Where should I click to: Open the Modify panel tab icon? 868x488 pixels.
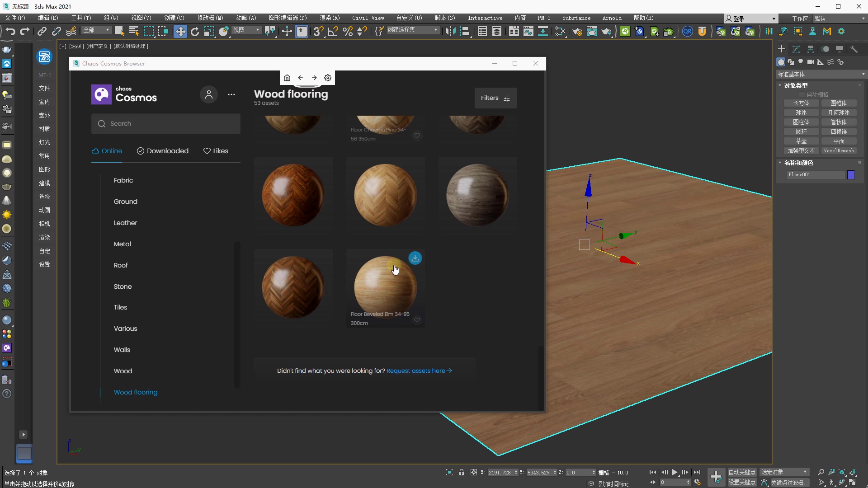coord(796,49)
